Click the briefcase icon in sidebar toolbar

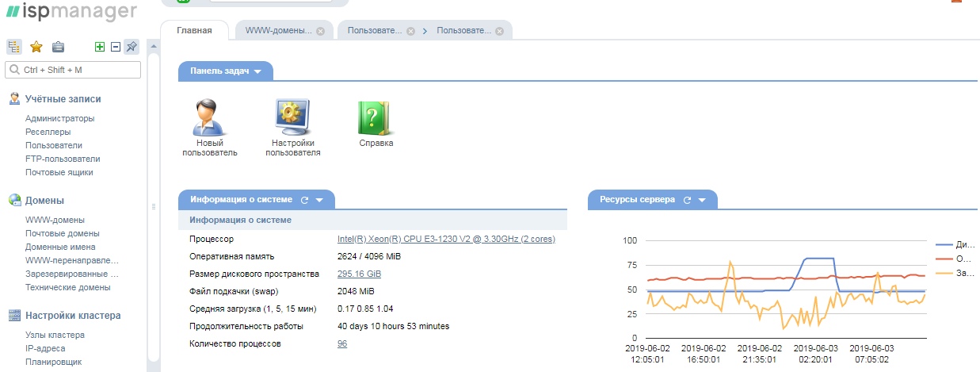[x=58, y=47]
